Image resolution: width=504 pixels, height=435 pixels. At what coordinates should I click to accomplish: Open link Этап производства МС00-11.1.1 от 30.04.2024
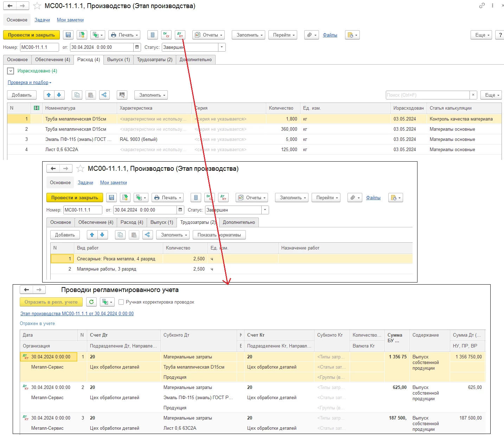point(77,313)
